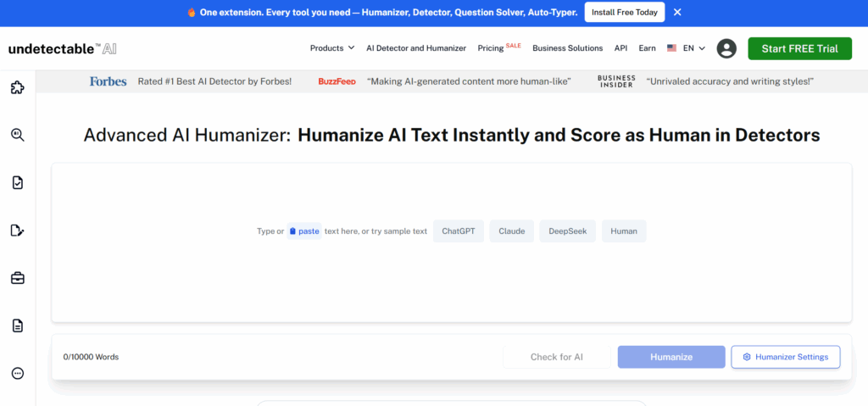The image size is (868, 406).
Task: Select the document pencil icon in sidebar
Action: pos(17,231)
